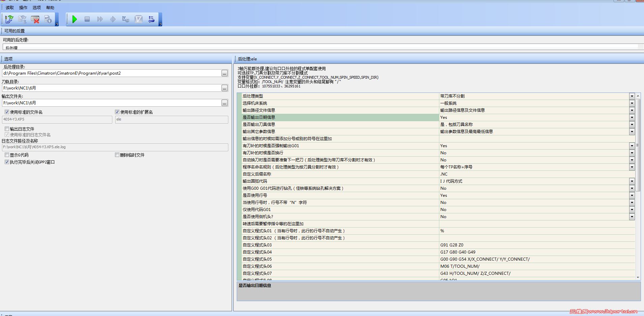
Task: Toggle 使用标准的日志文件名 checkbox
Action: 7,135
